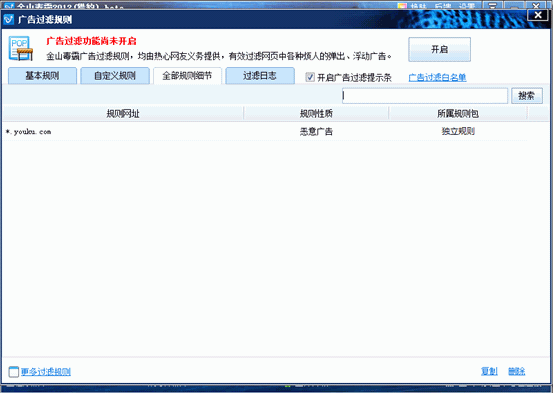
Task: Close the 广告过滤规则 dialog
Action: pos(538,15)
